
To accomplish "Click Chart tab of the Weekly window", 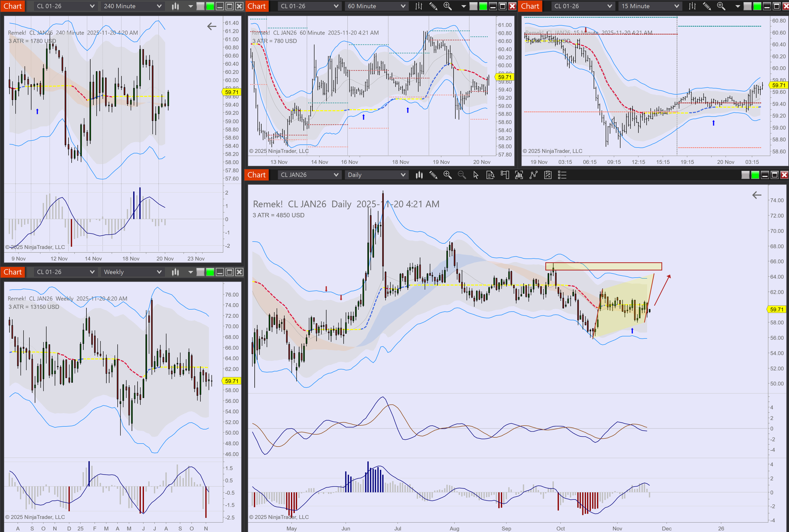I will pyautogui.click(x=13, y=272).
